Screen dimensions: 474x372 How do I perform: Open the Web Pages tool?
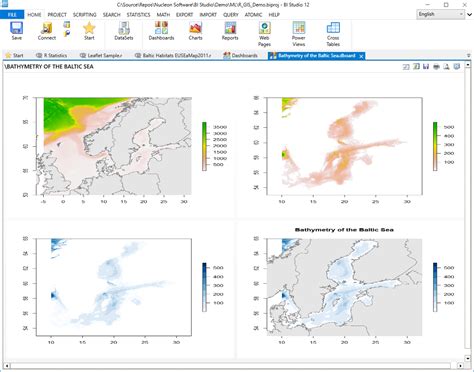pos(264,34)
